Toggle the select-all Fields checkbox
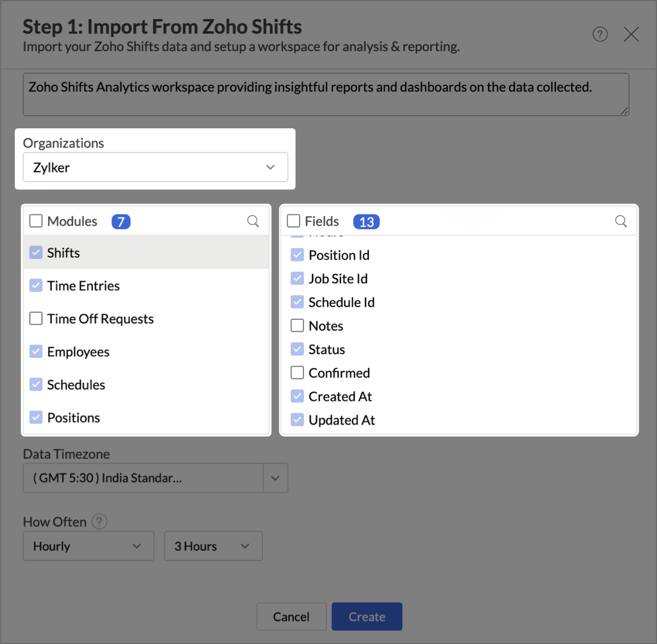 pyautogui.click(x=294, y=221)
